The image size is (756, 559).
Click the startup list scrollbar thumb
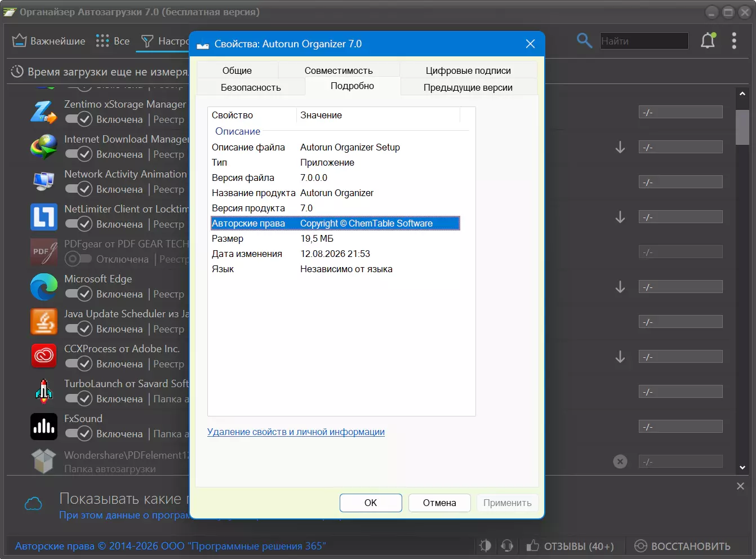(x=742, y=127)
